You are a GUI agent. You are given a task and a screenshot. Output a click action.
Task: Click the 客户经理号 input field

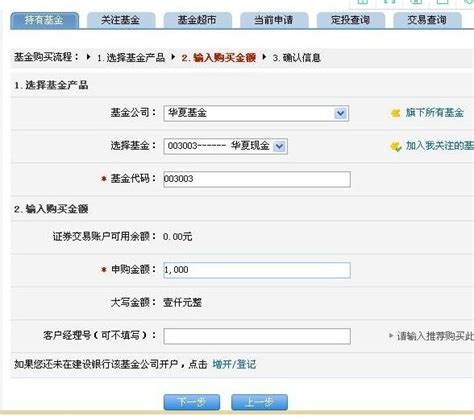pos(257,336)
